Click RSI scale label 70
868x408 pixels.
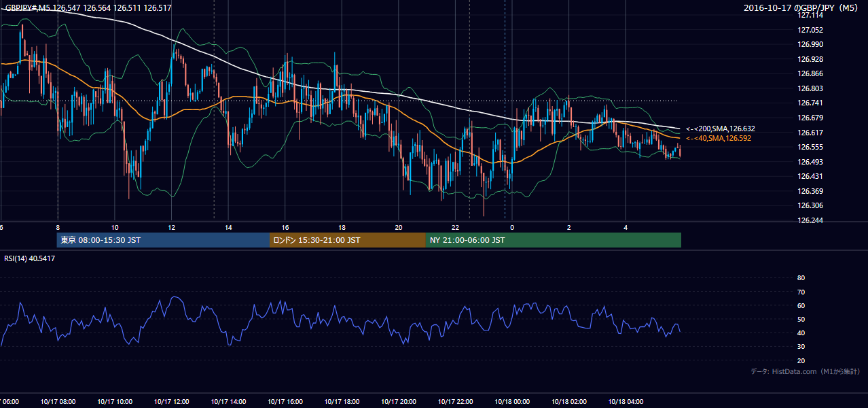coord(801,292)
